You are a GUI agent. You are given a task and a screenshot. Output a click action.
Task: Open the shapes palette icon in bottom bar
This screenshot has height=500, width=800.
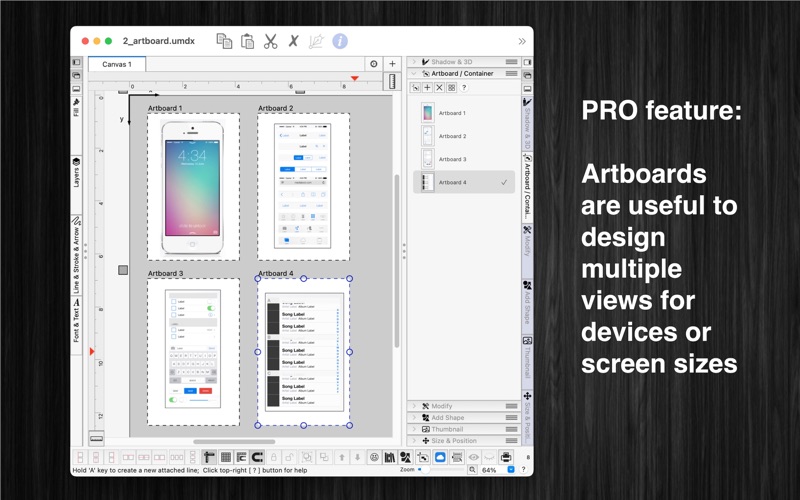406,457
